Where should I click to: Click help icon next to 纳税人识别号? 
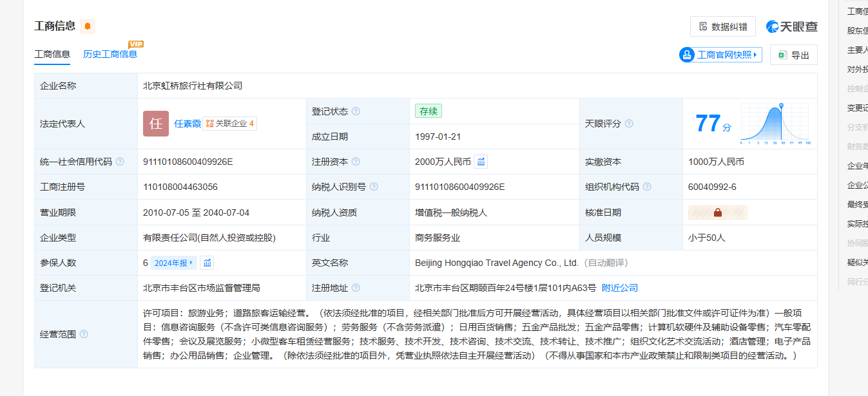tap(374, 187)
